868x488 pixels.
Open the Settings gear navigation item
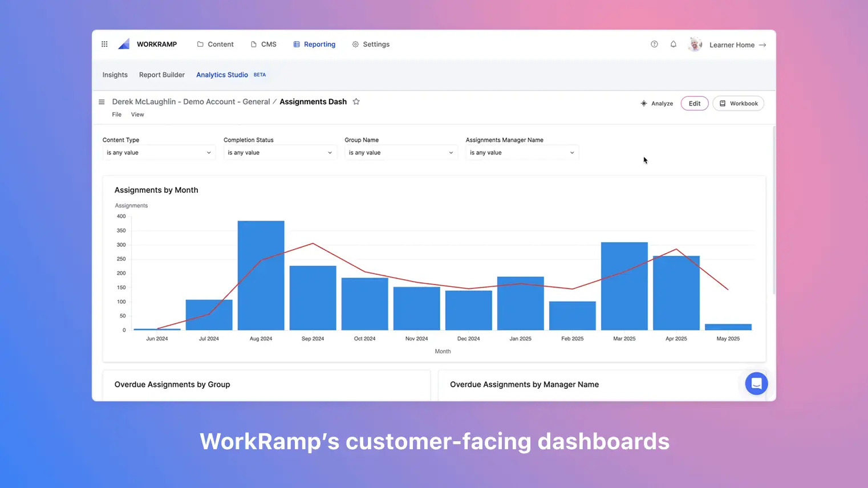point(371,44)
